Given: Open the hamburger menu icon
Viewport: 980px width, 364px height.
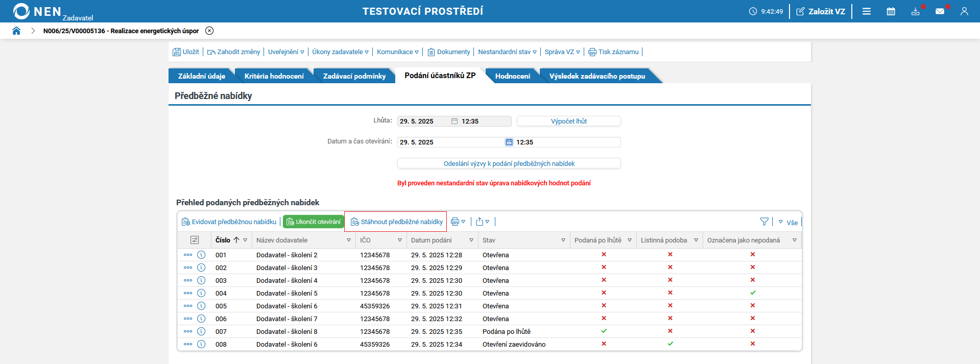Looking at the screenshot, I should (867, 11).
